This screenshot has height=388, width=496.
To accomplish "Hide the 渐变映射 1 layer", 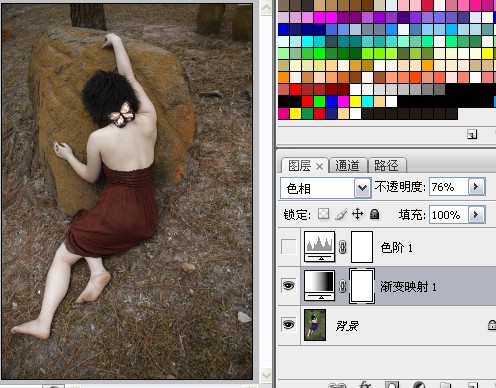I will tap(289, 286).
